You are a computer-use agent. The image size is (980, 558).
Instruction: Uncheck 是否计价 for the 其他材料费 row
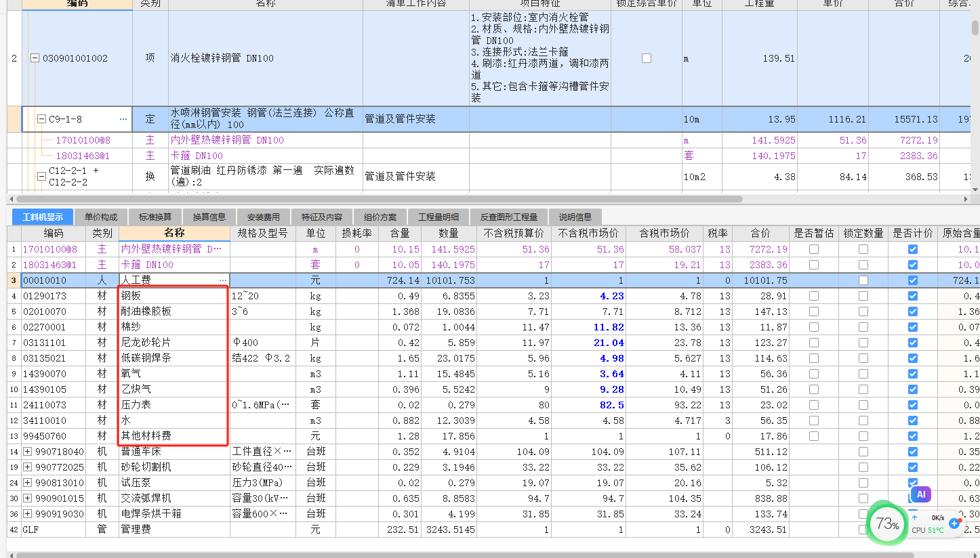[913, 436]
